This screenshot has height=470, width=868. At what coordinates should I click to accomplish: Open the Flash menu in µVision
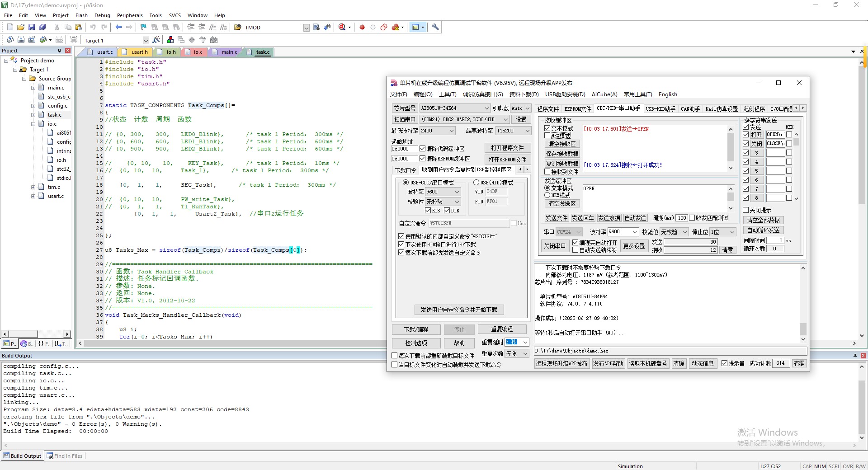81,15
